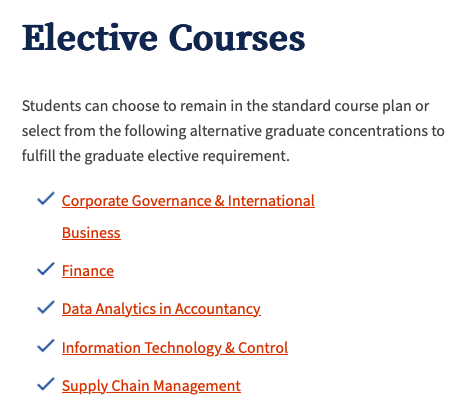Screen dimensions: 471x413
Task: Open the Finance concentration link
Action: click(88, 271)
